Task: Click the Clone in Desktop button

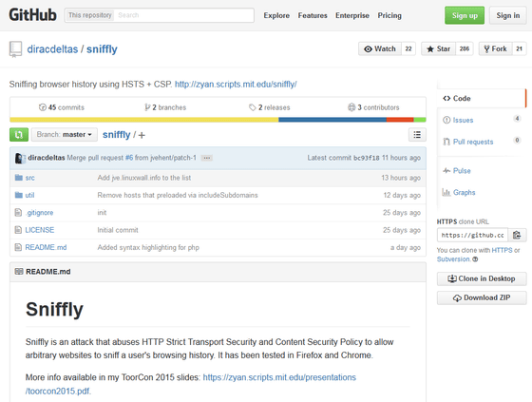Action: pyautogui.click(x=482, y=278)
